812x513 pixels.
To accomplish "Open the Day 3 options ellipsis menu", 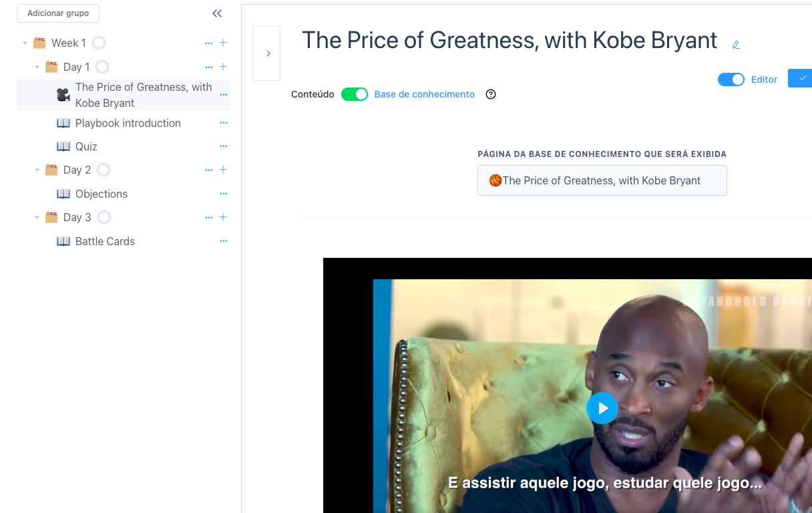I will (x=209, y=218).
